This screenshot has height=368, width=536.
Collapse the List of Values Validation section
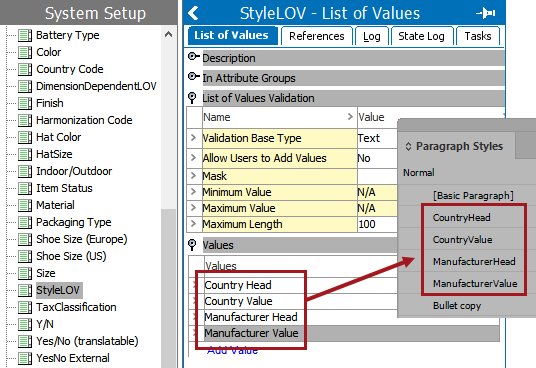coord(192,98)
